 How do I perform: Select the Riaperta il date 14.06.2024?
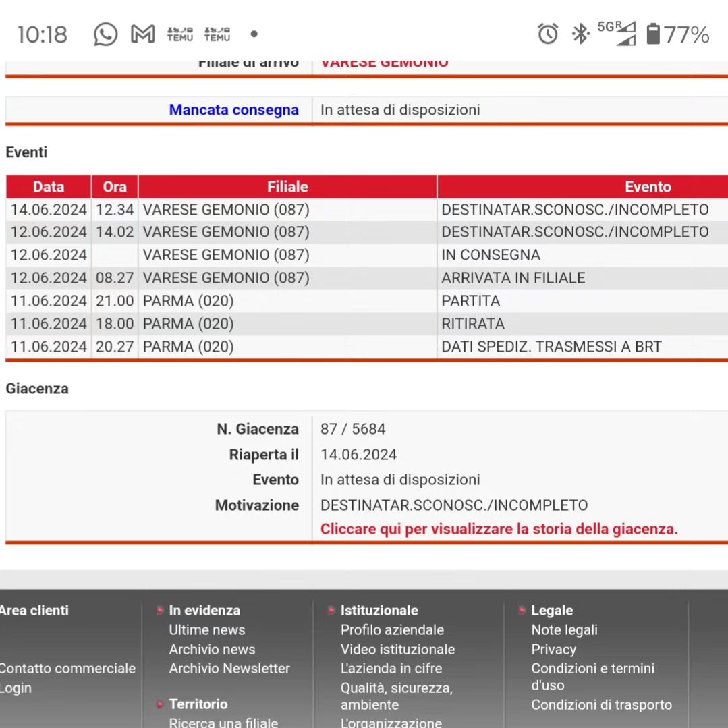click(x=358, y=455)
